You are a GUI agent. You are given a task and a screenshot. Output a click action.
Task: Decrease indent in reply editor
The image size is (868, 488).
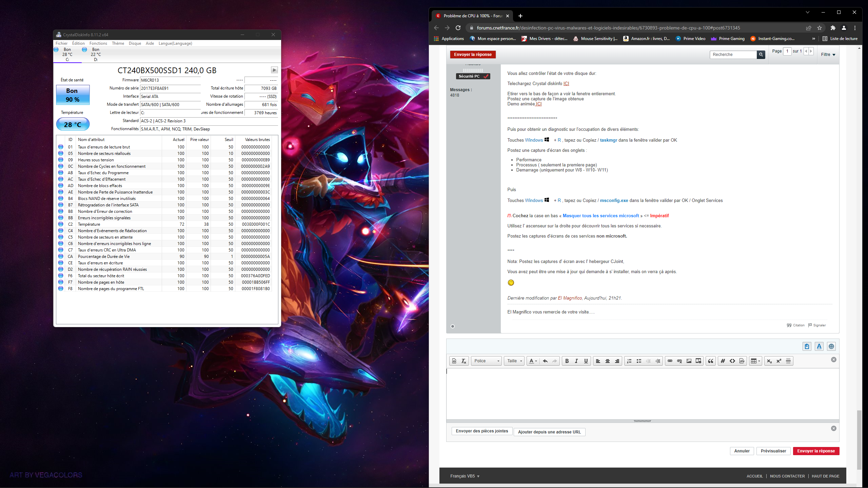pyautogui.click(x=648, y=361)
